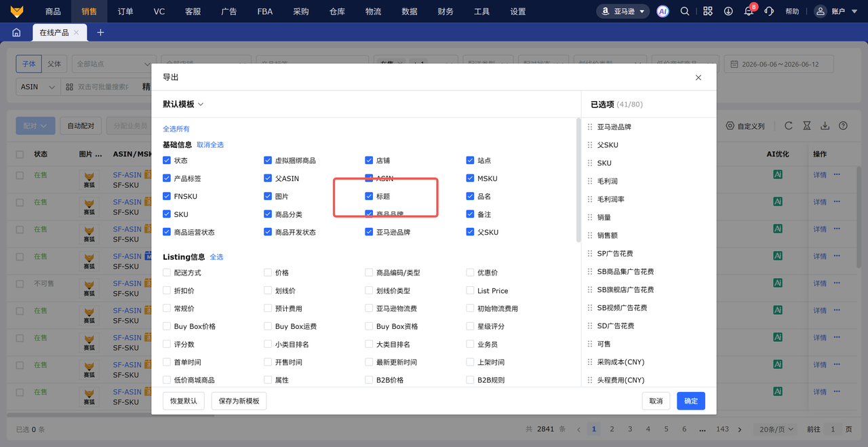Open the AI assistant icon in top bar
This screenshot has height=447, width=868.
(x=663, y=11)
